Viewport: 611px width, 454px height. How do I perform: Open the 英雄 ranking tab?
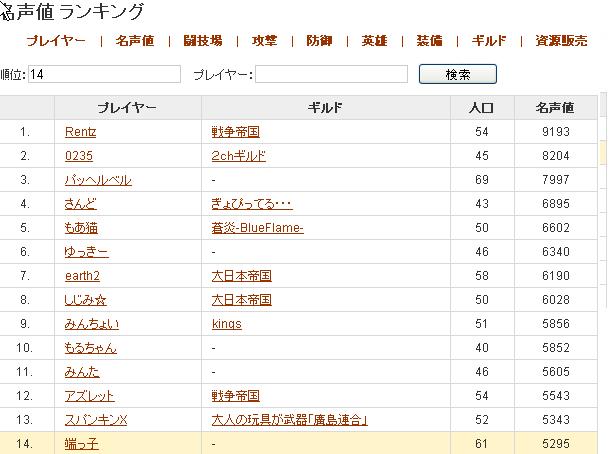(375, 41)
